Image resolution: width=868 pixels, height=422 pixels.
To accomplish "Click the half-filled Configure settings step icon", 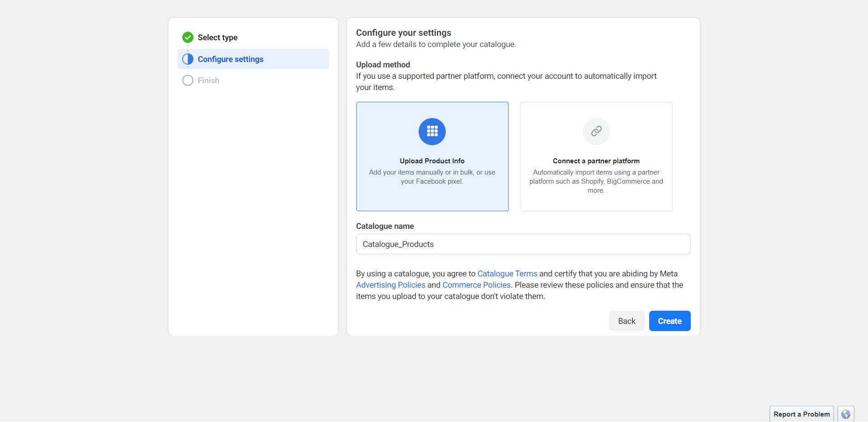I will (x=188, y=59).
